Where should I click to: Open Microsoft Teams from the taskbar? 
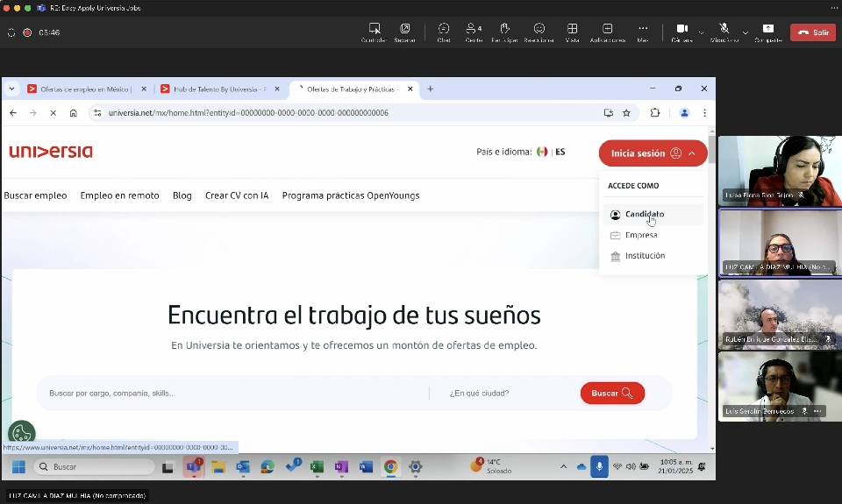point(193,467)
